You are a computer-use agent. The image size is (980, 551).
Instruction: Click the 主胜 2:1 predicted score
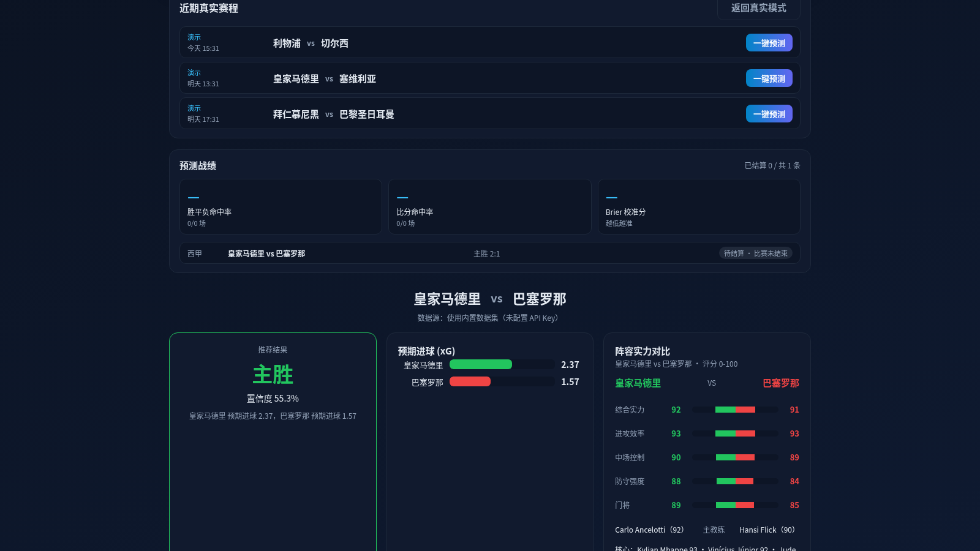coord(486,253)
